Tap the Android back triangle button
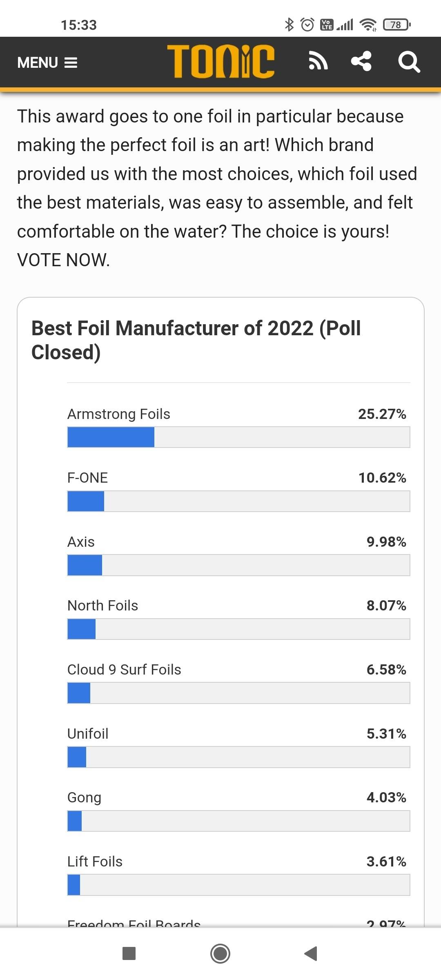This screenshot has height=980, width=441. point(311,953)
